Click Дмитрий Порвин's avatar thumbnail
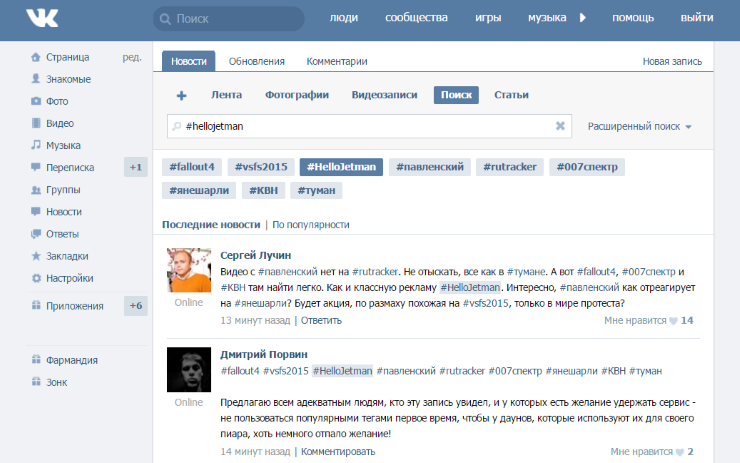The height and width of the screenshot is (463, 740). [x=189, y=370]
